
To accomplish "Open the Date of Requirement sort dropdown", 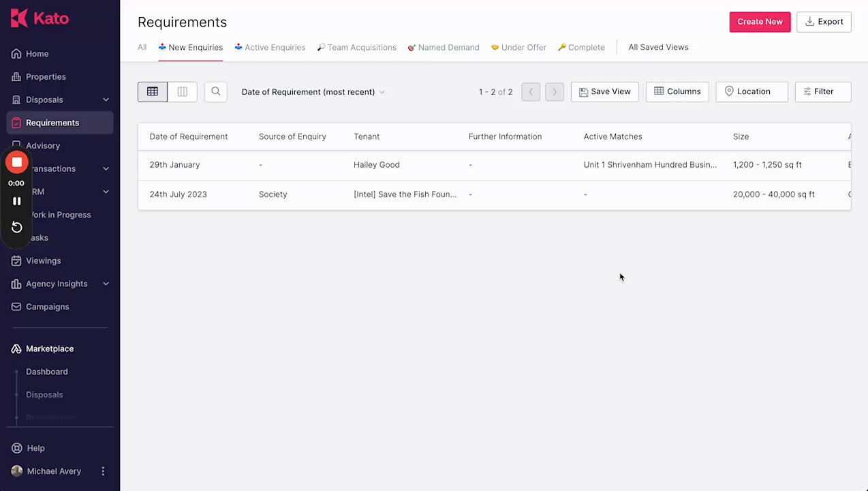I will click(x=313, y=92).
